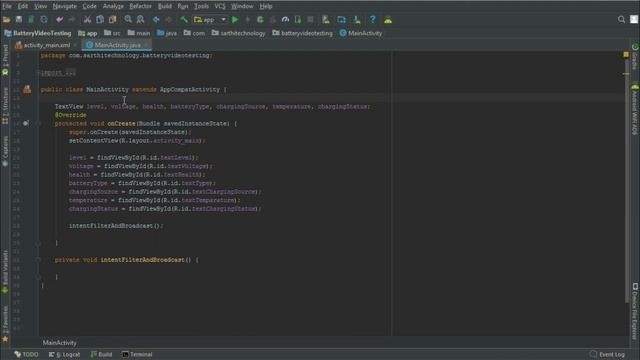Open the Gradle tool window on right
The height and width of the screenshot is (360, 640).
(x=635, y=57)
